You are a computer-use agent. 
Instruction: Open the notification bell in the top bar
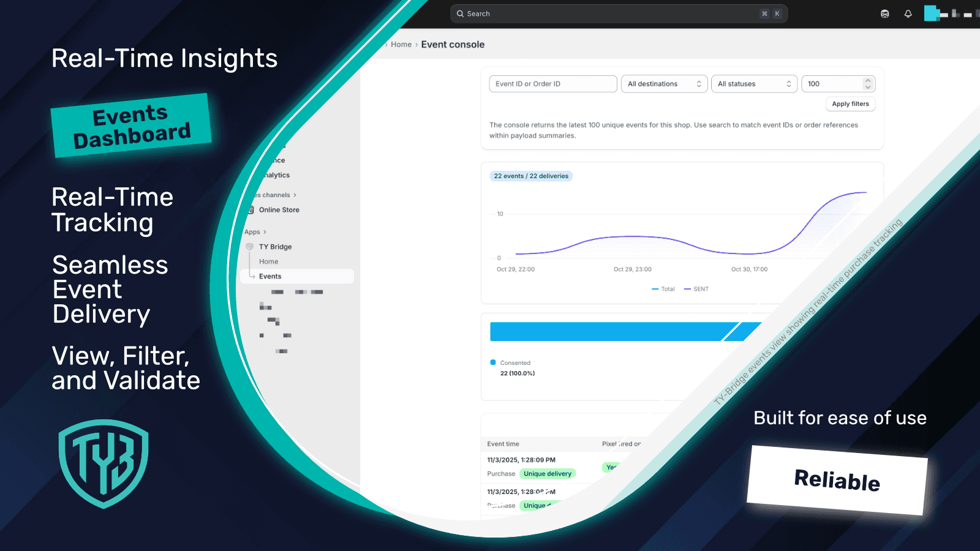pos(908,13)
